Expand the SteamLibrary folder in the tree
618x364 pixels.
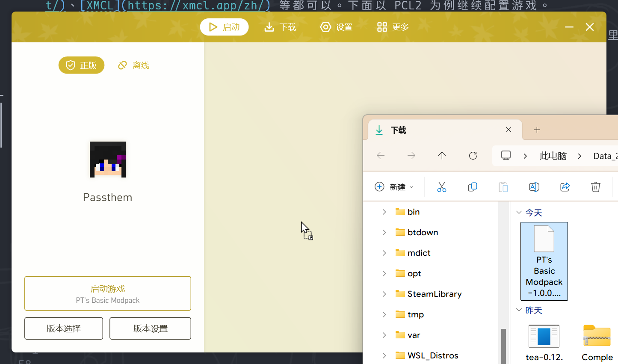point(384,294)
